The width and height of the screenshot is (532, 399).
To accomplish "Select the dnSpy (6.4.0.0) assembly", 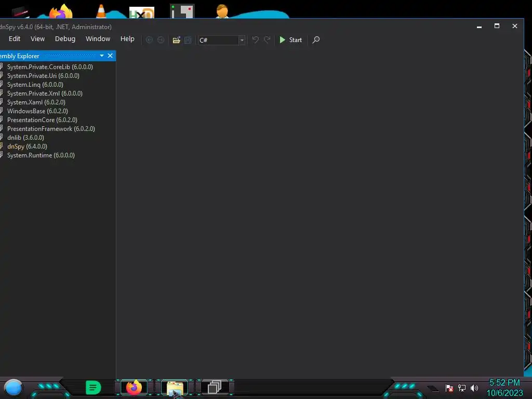I will point(27,146).
